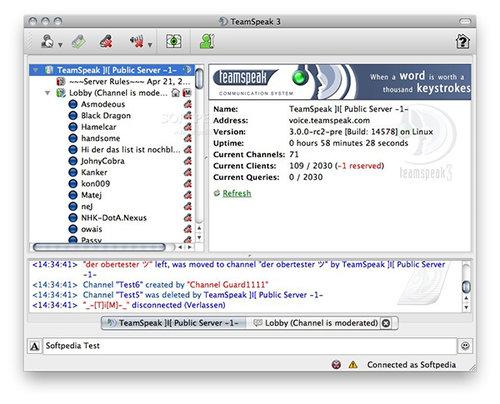Open the help icon in toolbar
Screen dimensions: 500x404
[463, 42]
